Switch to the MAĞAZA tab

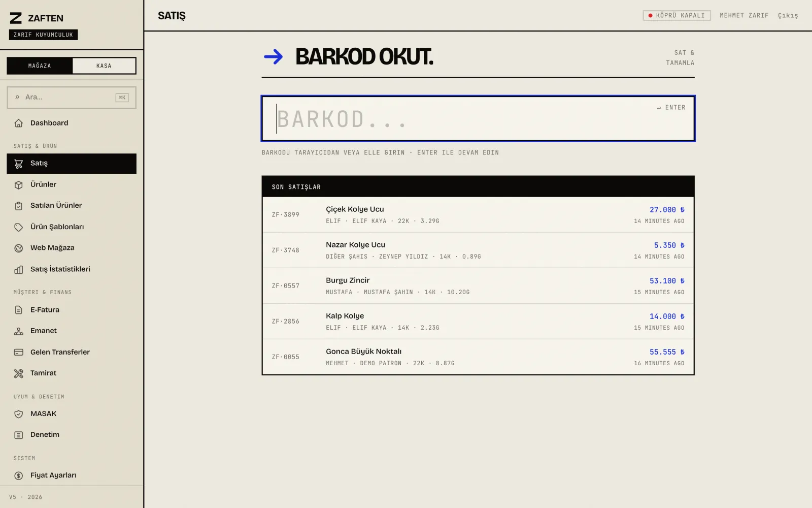coord(40,66)
